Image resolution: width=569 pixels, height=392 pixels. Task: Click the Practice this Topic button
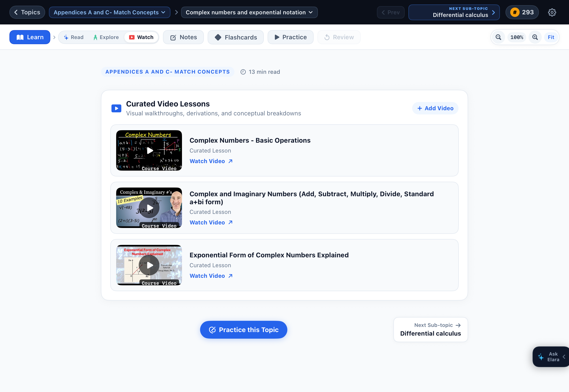(244, 330)
